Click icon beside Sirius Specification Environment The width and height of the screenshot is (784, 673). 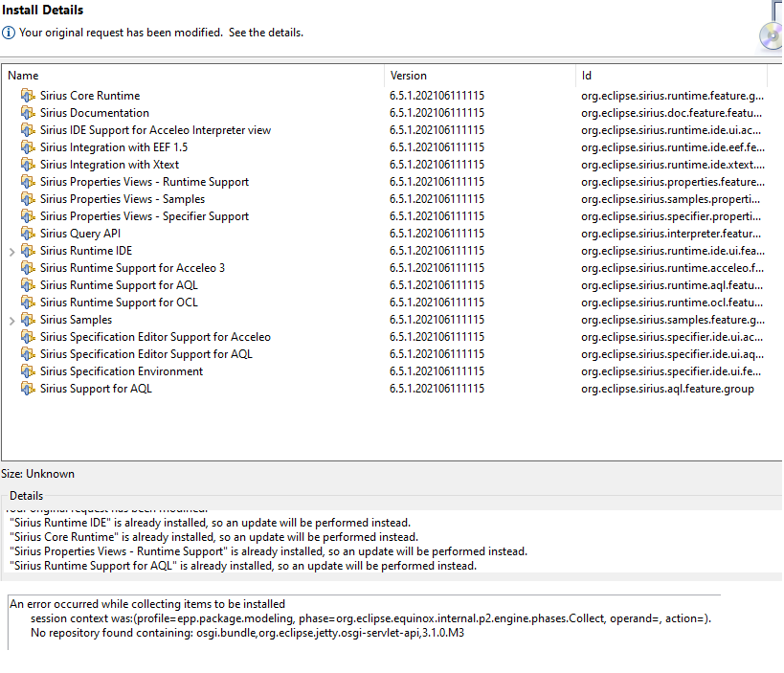coord(28,371)
